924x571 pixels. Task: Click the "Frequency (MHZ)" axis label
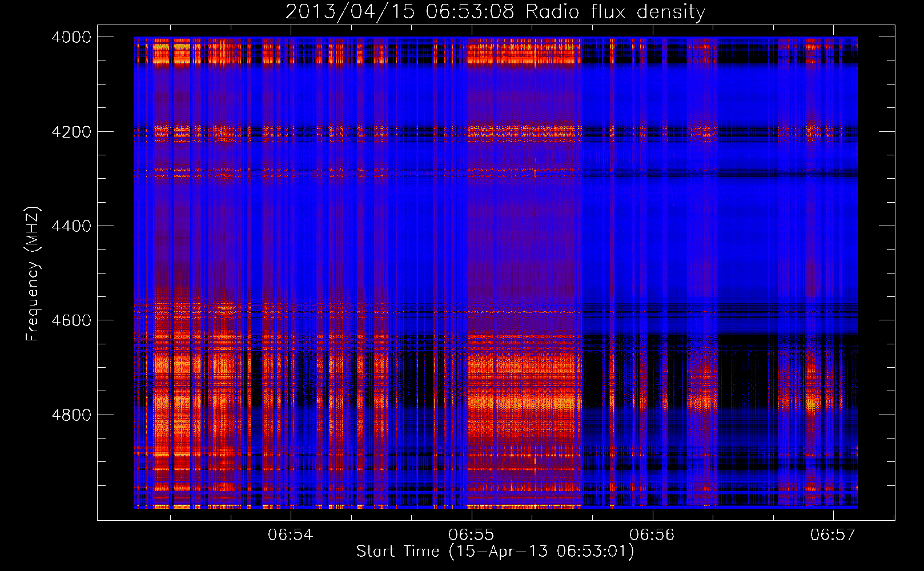pyautogui.click(x=33, y=274)
